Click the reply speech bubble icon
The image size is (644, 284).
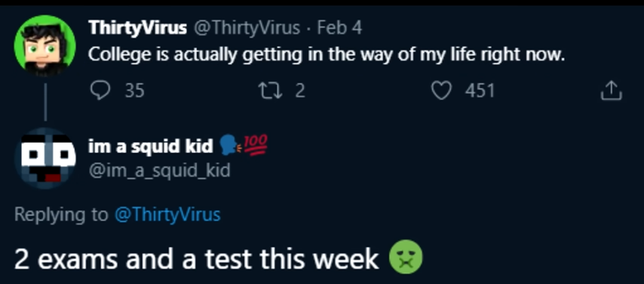[100, 90]
